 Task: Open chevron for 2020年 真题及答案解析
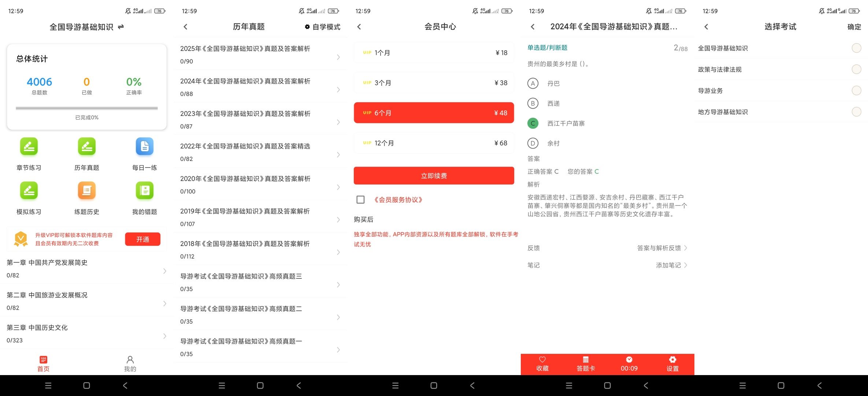pyautogui.click(x=338, y=187)
